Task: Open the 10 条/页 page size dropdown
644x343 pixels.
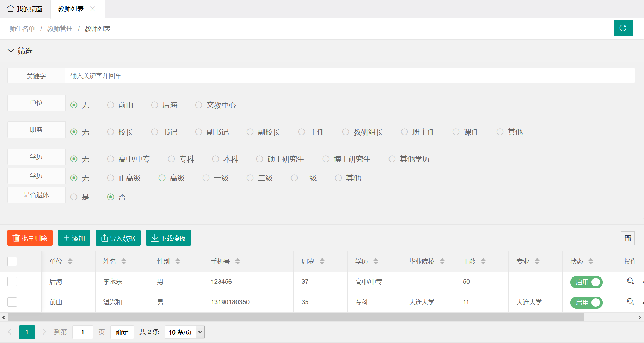Action: [184, 332]
